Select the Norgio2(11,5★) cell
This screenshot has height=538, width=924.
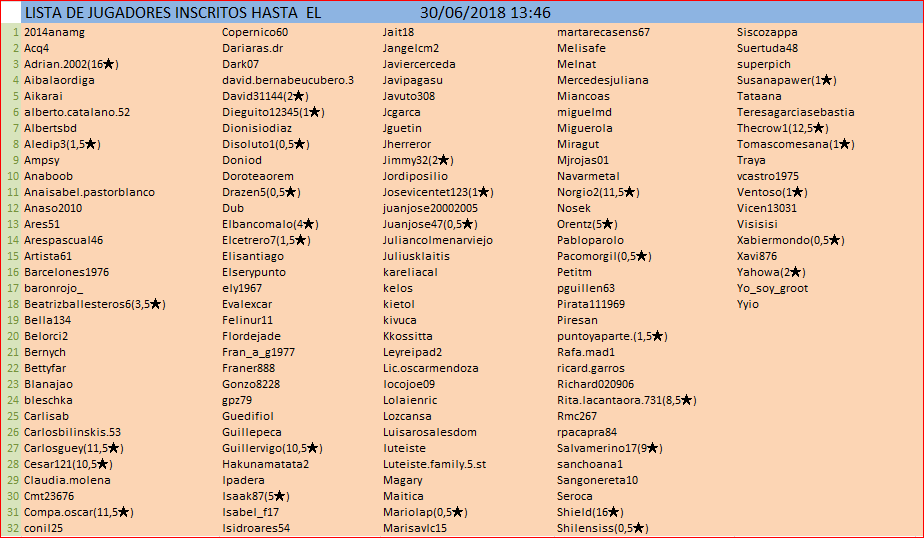point(598,192)
